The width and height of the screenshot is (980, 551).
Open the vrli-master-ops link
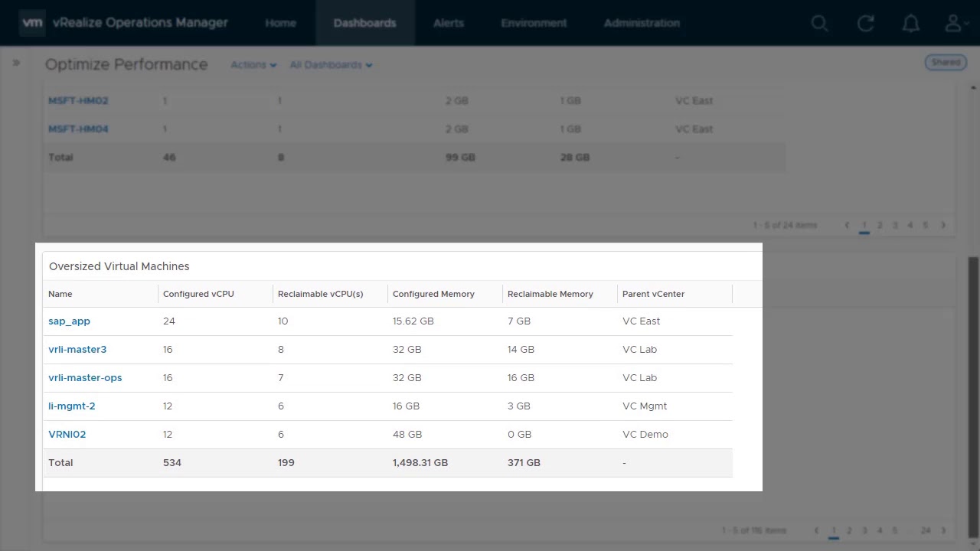pyautogui.click(x=85, y=378)
